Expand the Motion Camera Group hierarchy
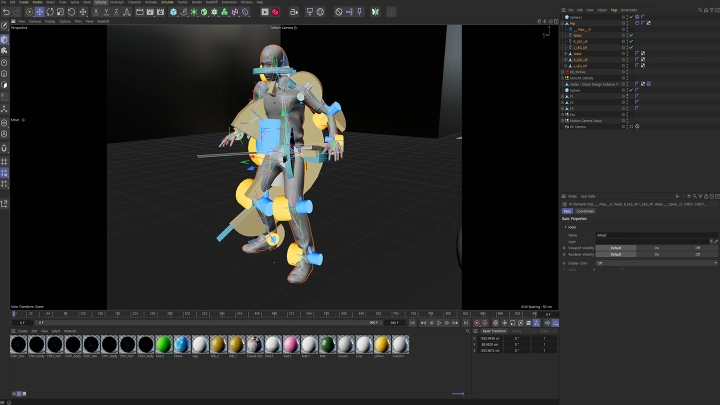720x405 pixels. click(x=562, y=121)
